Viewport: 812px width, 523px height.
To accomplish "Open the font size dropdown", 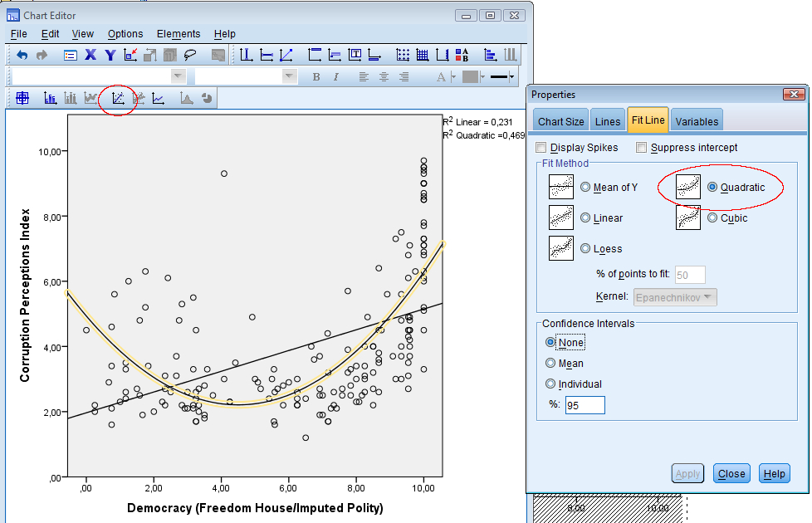I will (289, 76).
